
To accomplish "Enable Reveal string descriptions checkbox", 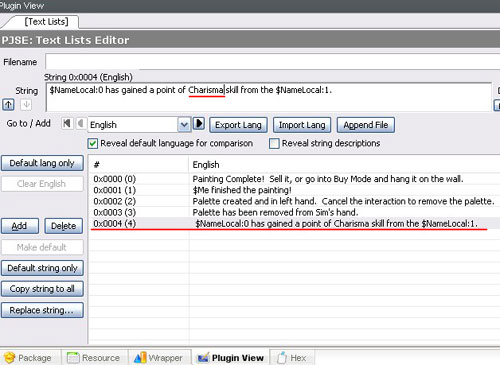I will 274,144.
